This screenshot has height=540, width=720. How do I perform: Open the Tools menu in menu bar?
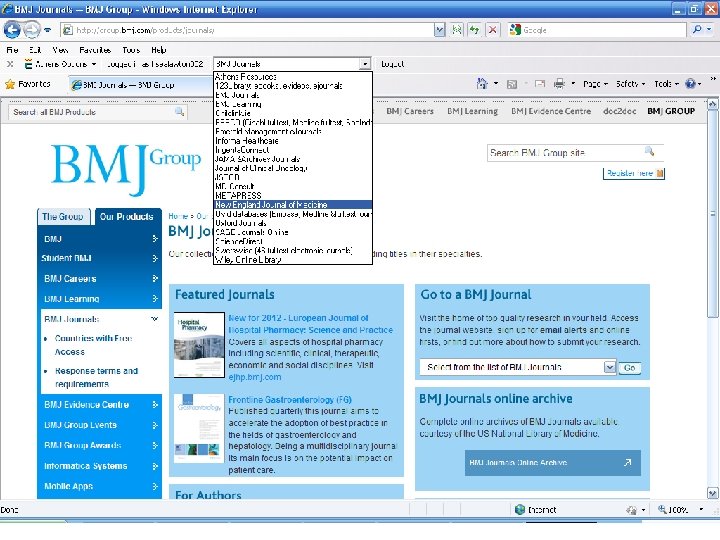(131, 50)
